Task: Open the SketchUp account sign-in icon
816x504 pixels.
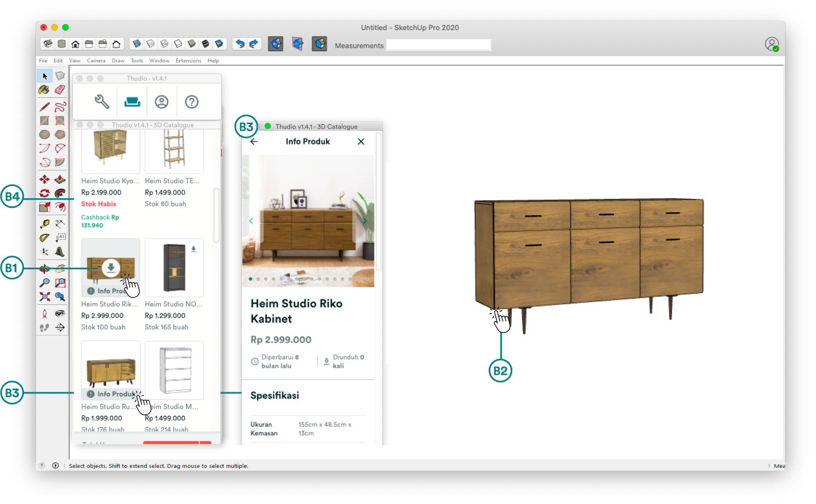Action: click(772, 44)
